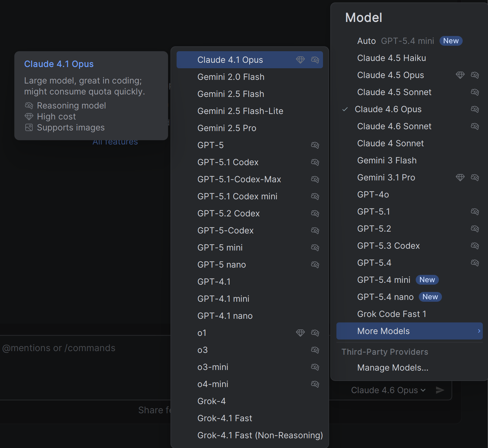488x448 pixels.
Task: Click reasoning icon on Claude 4.5 Opus row
Action: pos(475,75)
